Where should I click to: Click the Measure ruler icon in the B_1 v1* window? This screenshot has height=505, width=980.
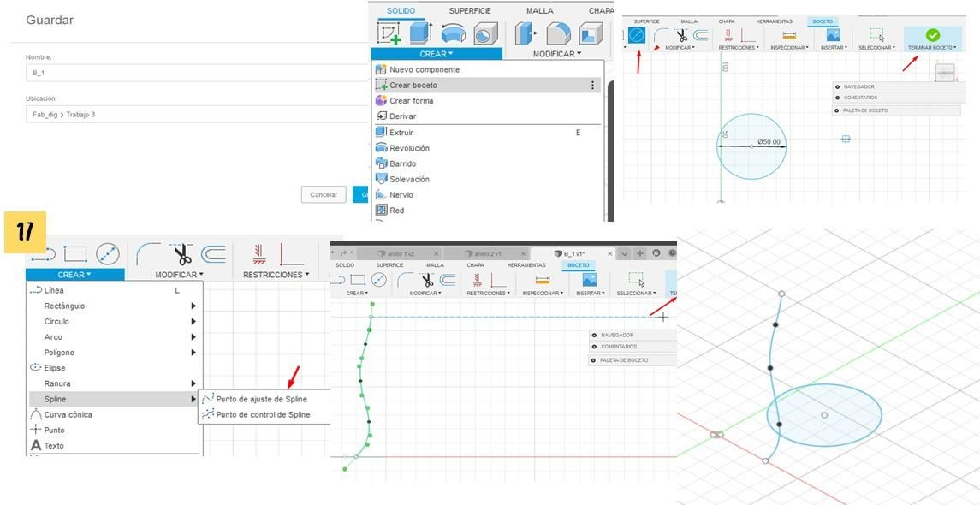point(542,280)
